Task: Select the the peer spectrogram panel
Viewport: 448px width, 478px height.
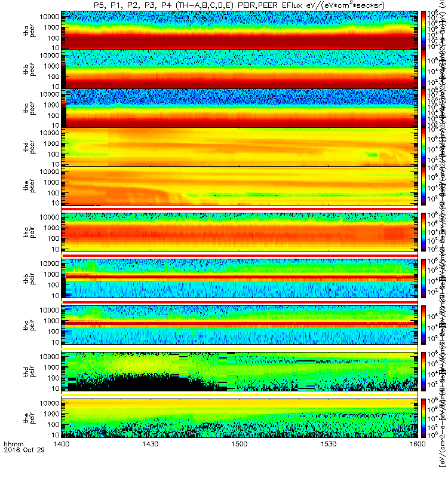Action: point(240,186)
